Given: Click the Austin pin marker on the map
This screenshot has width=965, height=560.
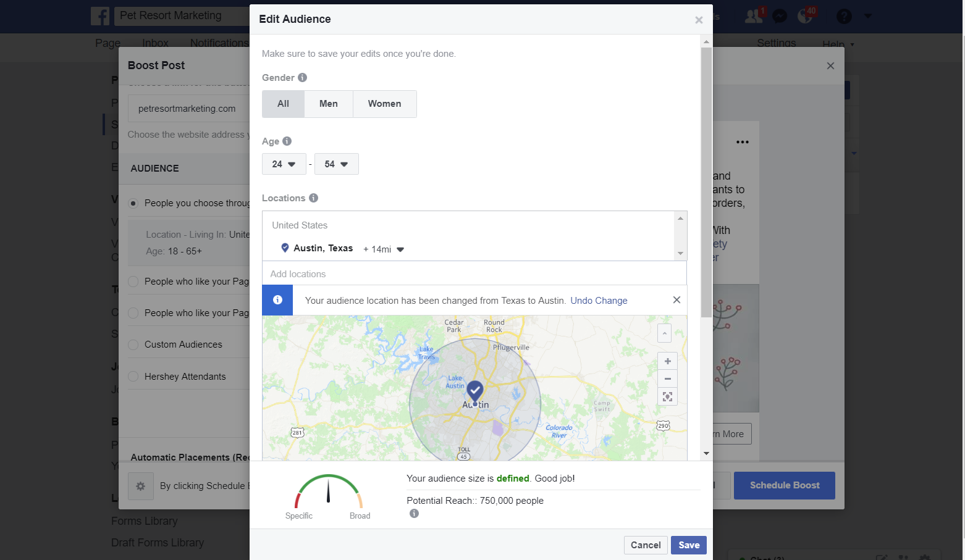Looking at the screenshot, I should click(474, 392).
